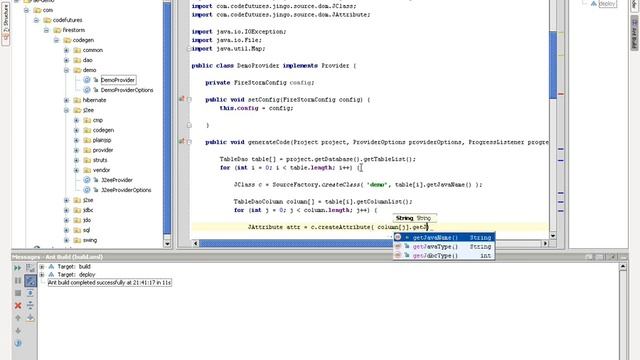This screenshot has height=360, width=640.
Task: Select the provider package folder
Action: 103,150
